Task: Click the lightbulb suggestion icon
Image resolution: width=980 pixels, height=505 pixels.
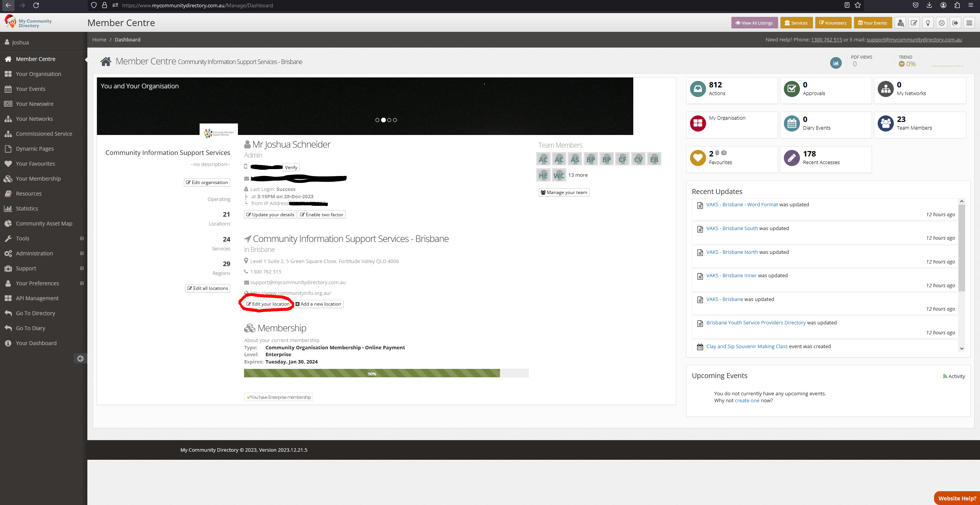Action: (928, 23)
